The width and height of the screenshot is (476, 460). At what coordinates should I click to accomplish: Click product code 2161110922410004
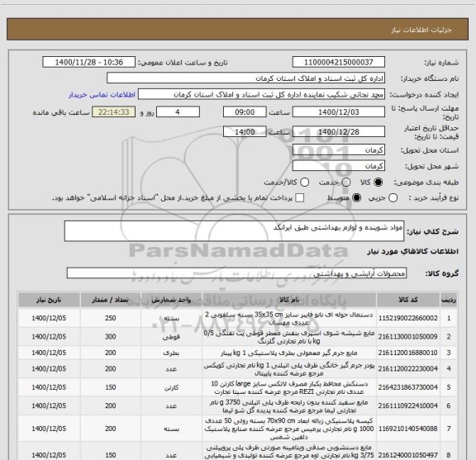click(x=407, y=405)
